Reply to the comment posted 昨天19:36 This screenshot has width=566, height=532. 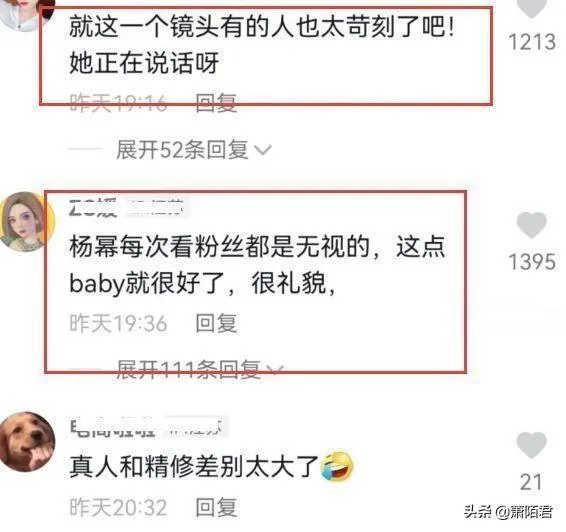[x=216, y=323]
